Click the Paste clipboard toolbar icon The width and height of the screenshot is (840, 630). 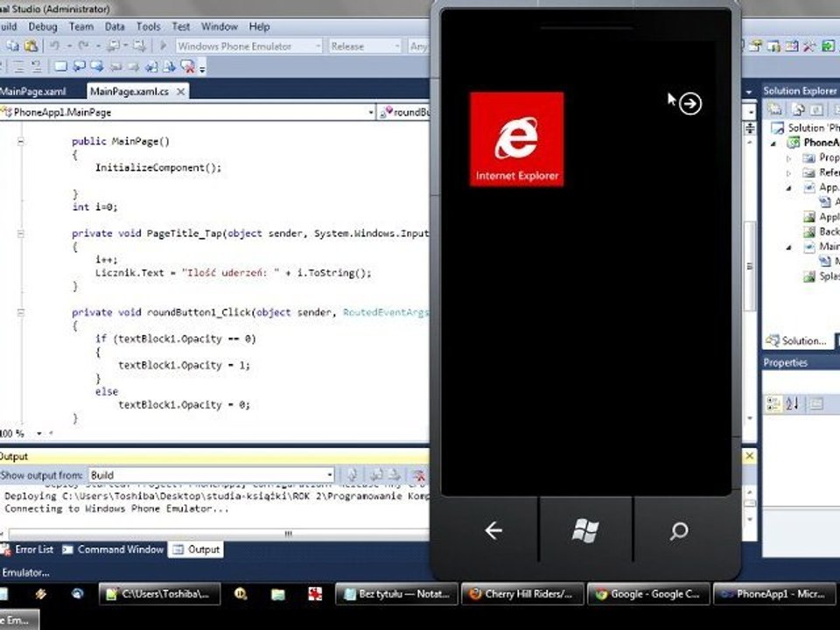point(31,46)
